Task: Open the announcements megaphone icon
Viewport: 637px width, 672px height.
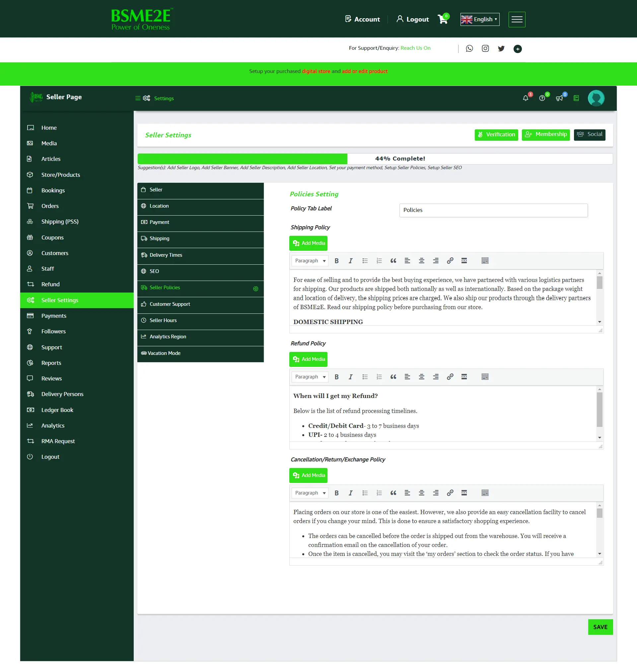Action: click(559, 98)
